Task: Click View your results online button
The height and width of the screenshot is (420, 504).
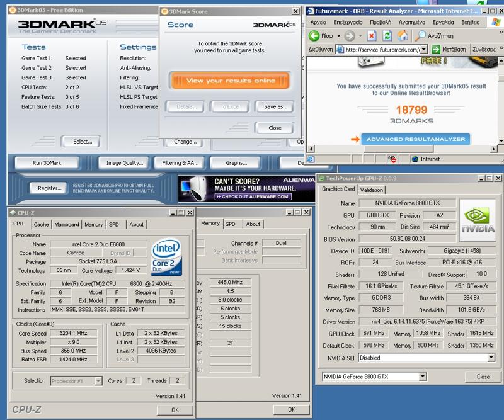Action: click(231, 81)
